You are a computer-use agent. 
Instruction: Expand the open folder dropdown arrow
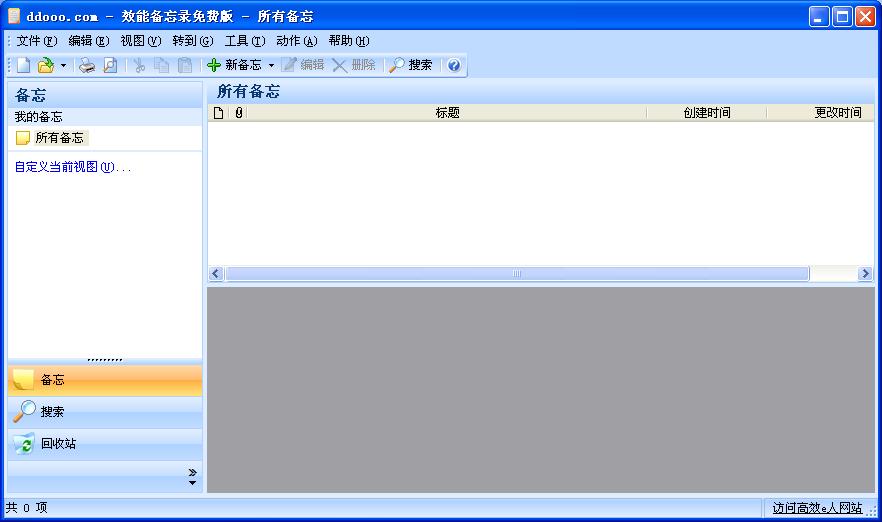click(63, 65)
